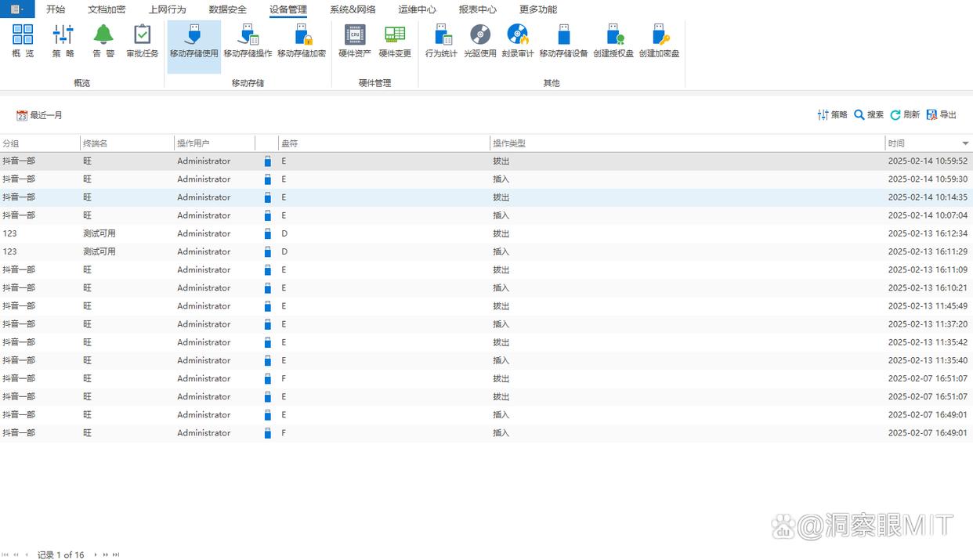Screen dimensions: 973x560
Task: Open 光驱使用 disc icon
Action: 480,34
